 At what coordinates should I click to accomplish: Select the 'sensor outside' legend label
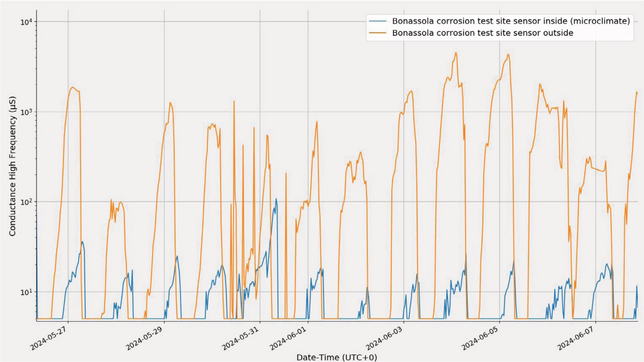click(482, 33)
